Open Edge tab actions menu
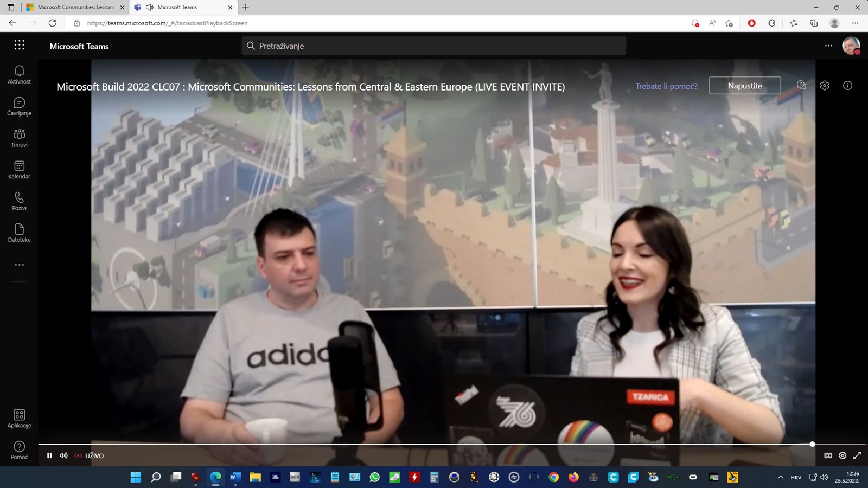This screenshot has height=488, width=868. coord(10,7)
